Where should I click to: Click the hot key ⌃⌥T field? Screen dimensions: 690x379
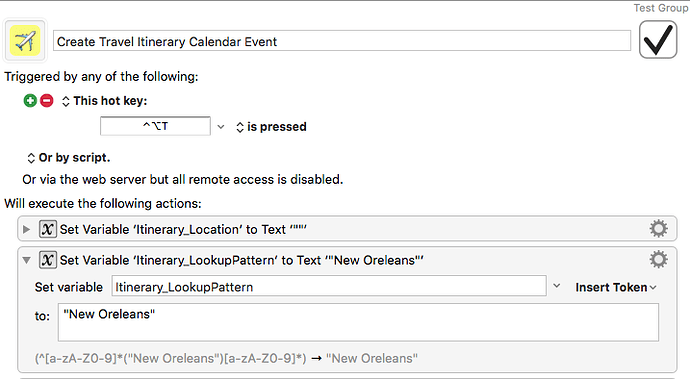coord(155,126)
